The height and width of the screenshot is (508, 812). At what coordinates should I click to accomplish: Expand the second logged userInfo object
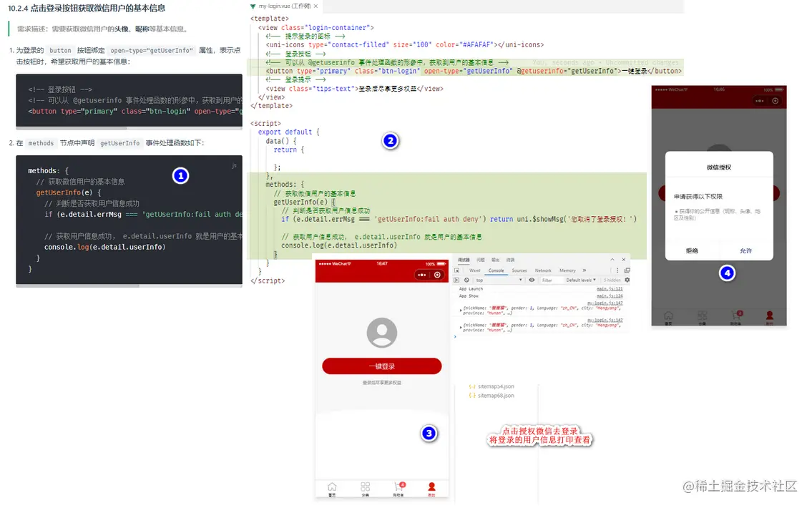pyautogui.click(x=461, y=327)
